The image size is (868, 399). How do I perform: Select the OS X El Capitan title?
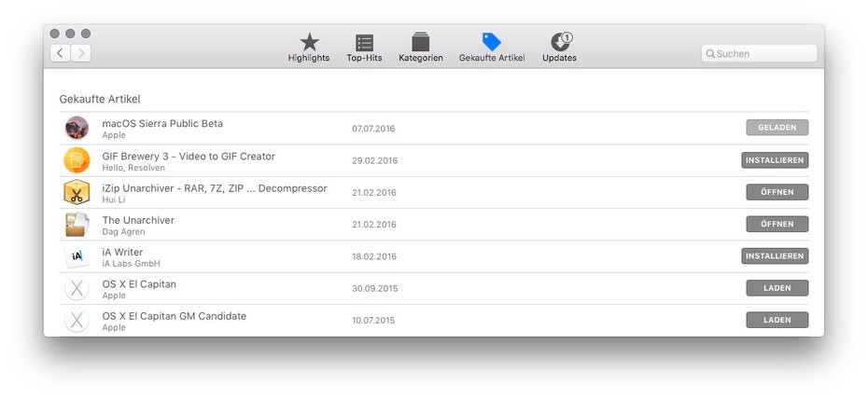click(x=139, y=284)
